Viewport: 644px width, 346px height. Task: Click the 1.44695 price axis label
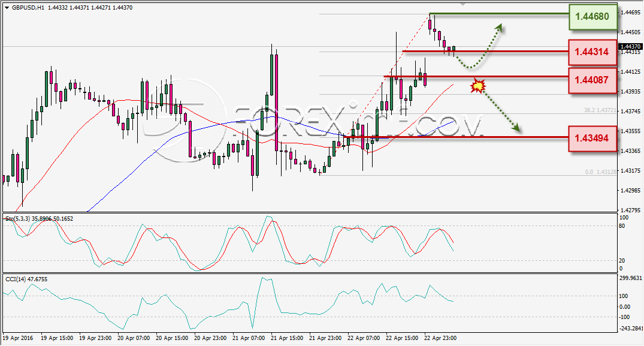click(x=630, y=13)
